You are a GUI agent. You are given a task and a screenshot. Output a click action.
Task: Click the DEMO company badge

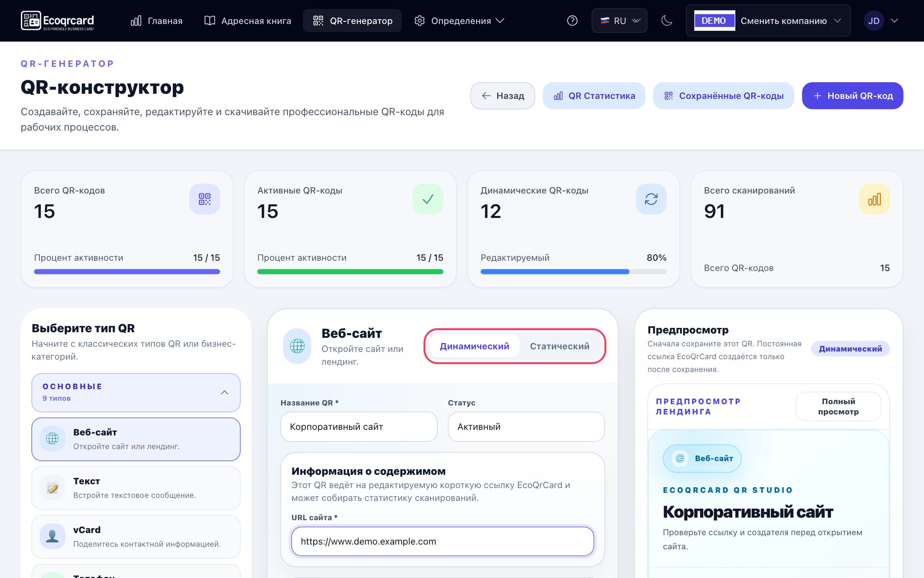(714, 21)
